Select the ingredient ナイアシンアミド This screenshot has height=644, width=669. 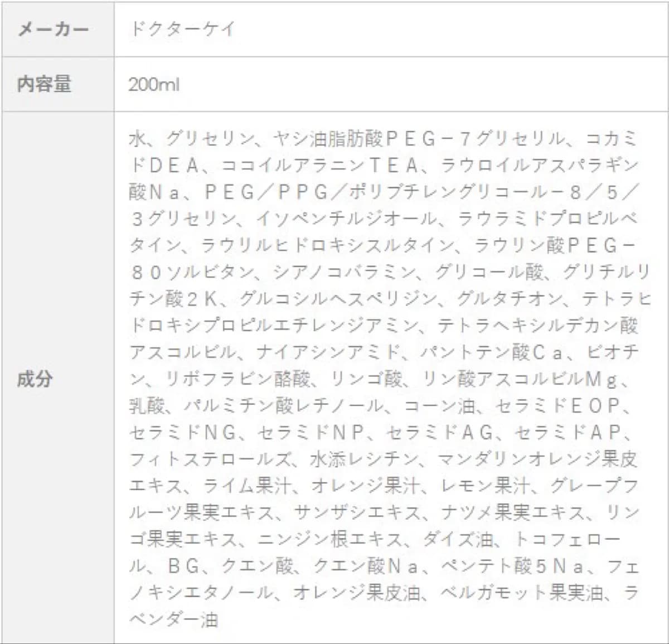pyautogui.click(x=328, y=352)
